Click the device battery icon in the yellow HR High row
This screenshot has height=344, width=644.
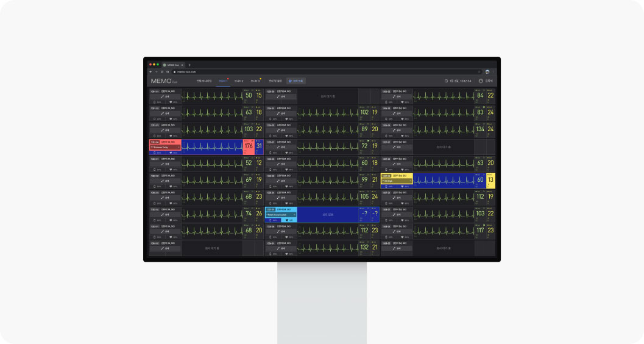coord(386,186)
